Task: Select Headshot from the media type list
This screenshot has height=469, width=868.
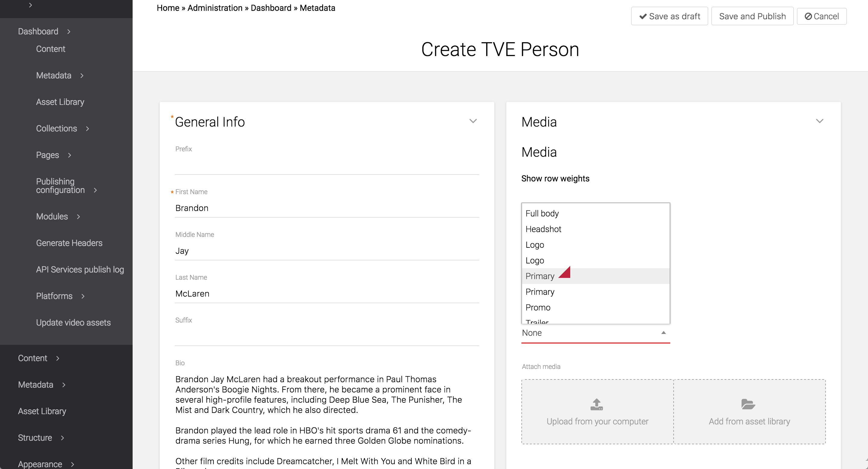Action: [x=543, y=229]
